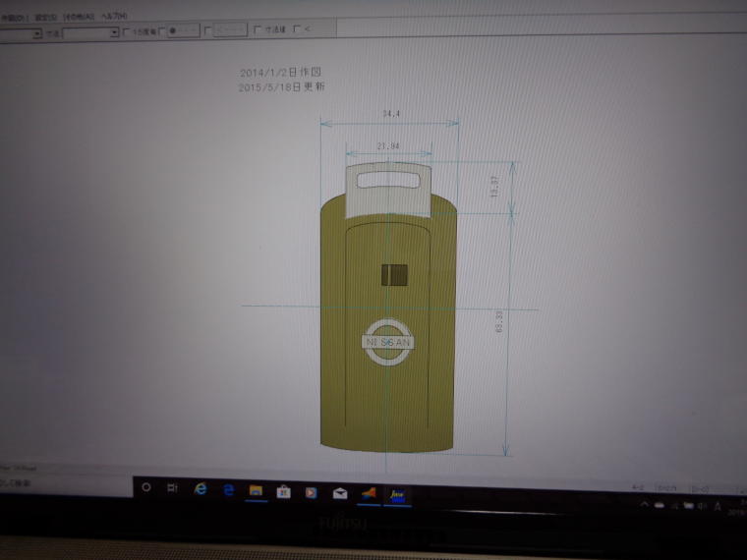Toggle the 15-degree checkbox in the control bar
This screenshot has width=747, height=560.
coord(126,31)
